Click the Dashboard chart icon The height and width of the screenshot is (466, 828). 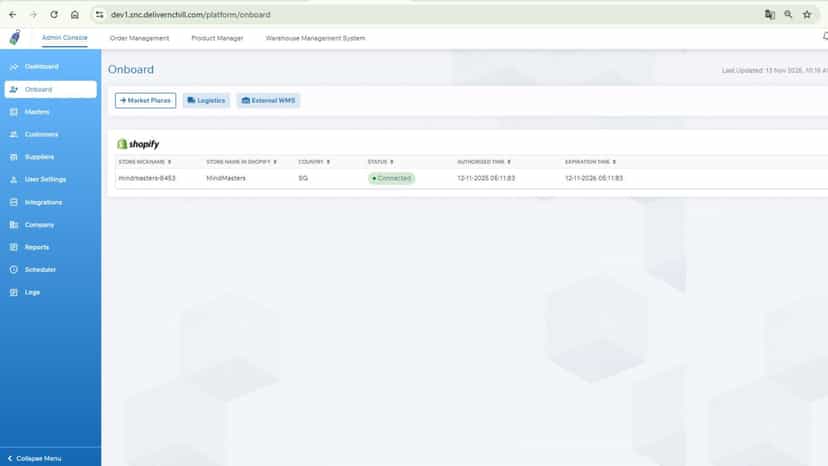[14, 67]
